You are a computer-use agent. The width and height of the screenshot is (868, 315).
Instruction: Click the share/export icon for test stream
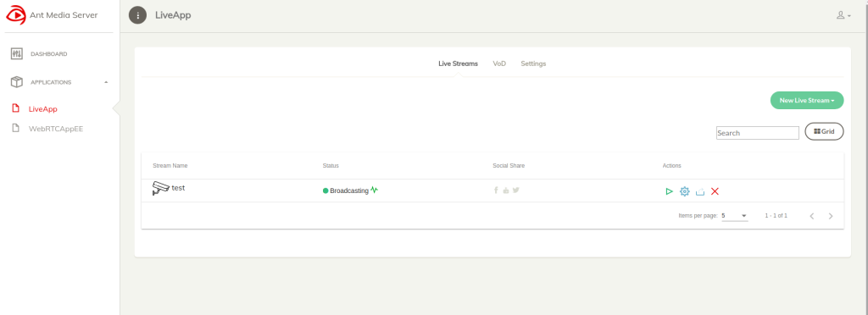699,191
